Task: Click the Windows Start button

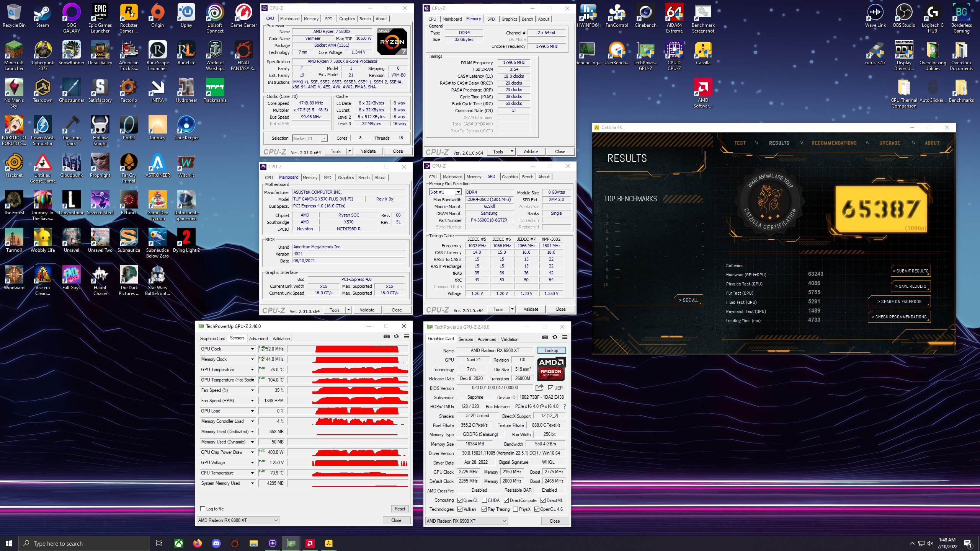Action: click(9, 543)
